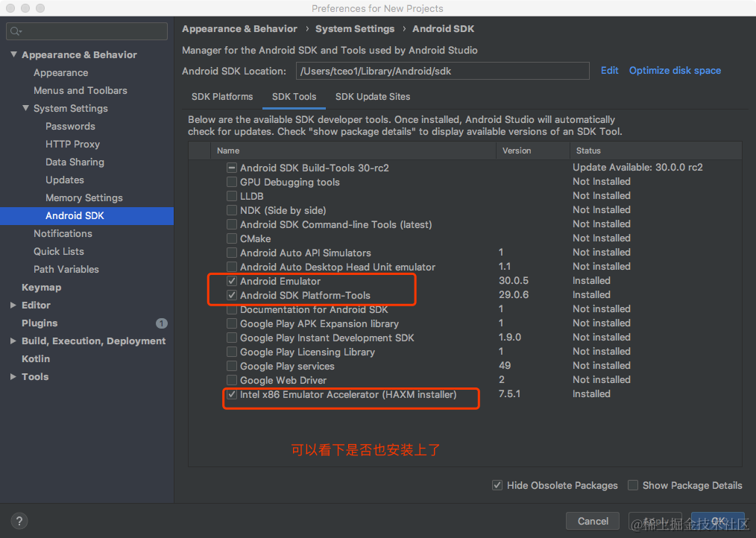
Task: Select Google Play Licensing Library row
Action: tap(464, 352)
